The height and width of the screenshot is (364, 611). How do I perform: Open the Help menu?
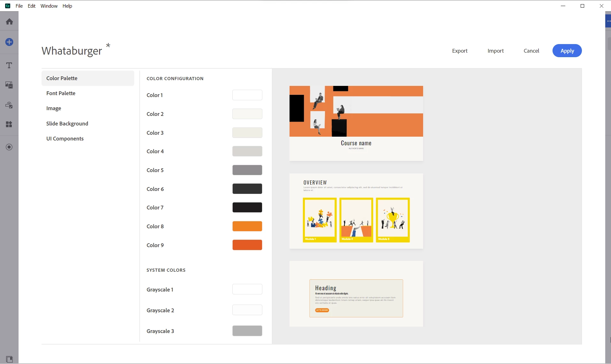pos(67,6)
